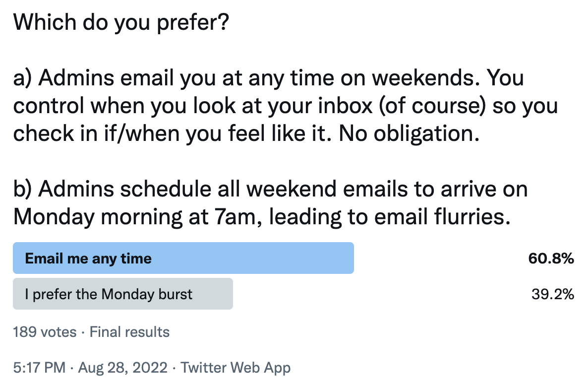Click the "Email me any time" label
This screenshot has width=588, height=390.
click(x=88, y=259)
